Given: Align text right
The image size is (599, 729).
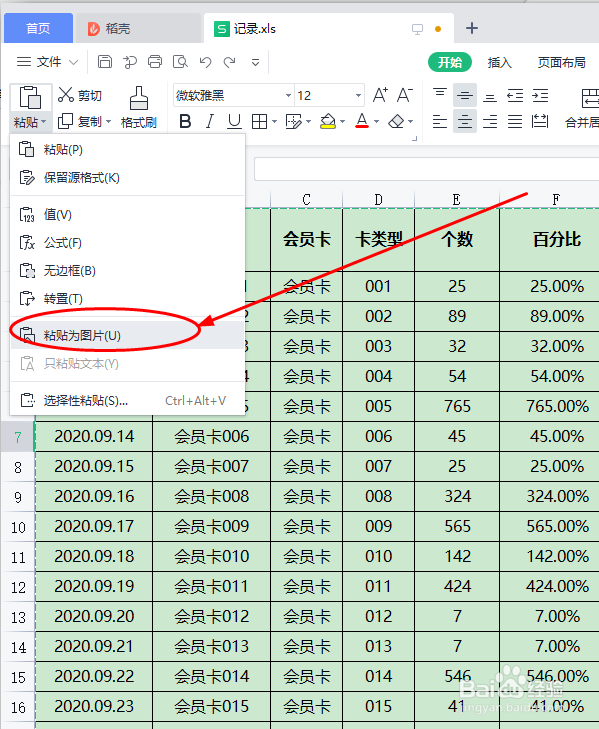Looking at the screenshot, I should (x=490, y=122).
